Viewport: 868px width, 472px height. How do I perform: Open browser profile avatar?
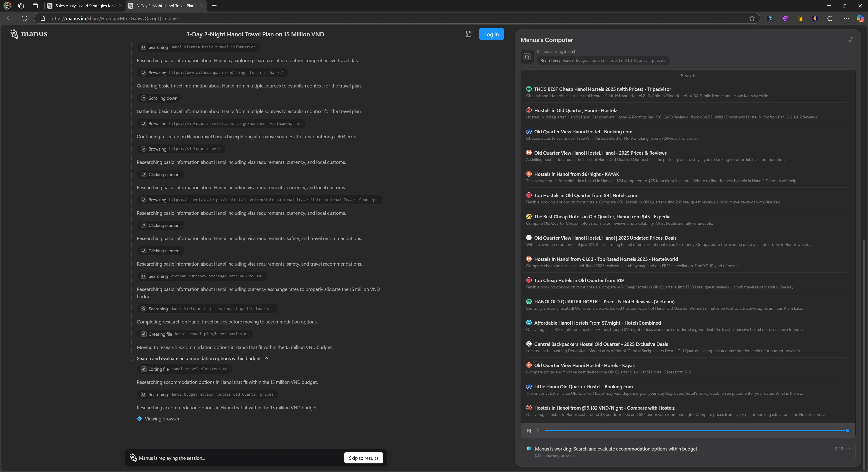(x=7, y=6)
